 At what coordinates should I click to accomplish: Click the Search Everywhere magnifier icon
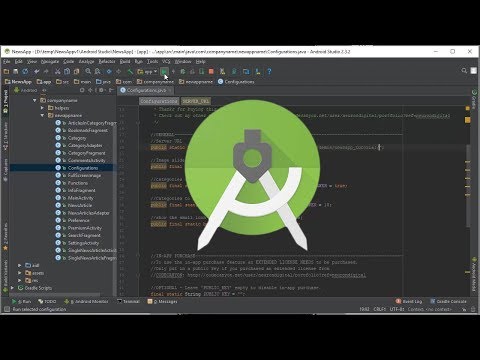click(x=464, y=71)
